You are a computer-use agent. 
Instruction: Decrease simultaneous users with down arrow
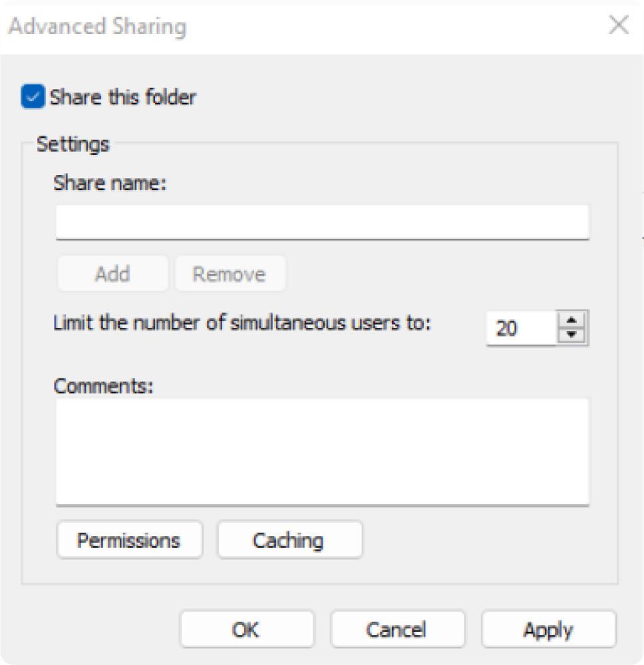pos(571,335)
